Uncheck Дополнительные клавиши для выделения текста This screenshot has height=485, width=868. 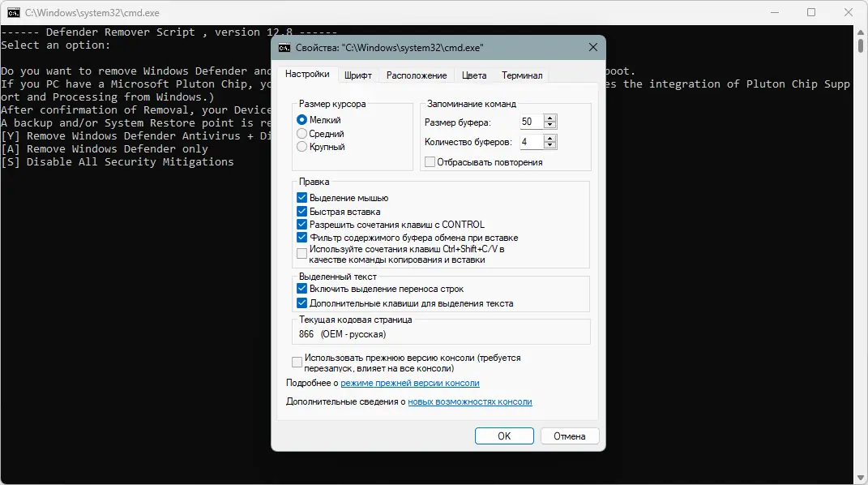click(301, 303)
